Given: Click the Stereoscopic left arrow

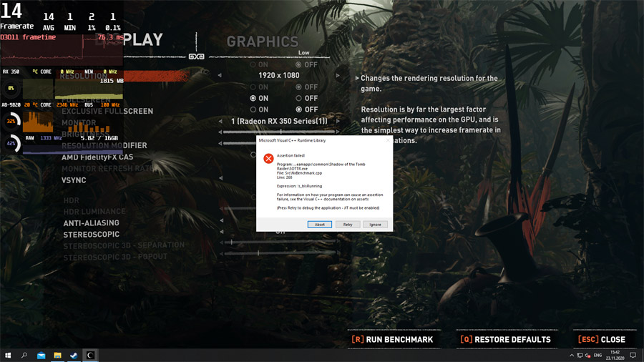Looking at the screenshot, I should point(221,232).
